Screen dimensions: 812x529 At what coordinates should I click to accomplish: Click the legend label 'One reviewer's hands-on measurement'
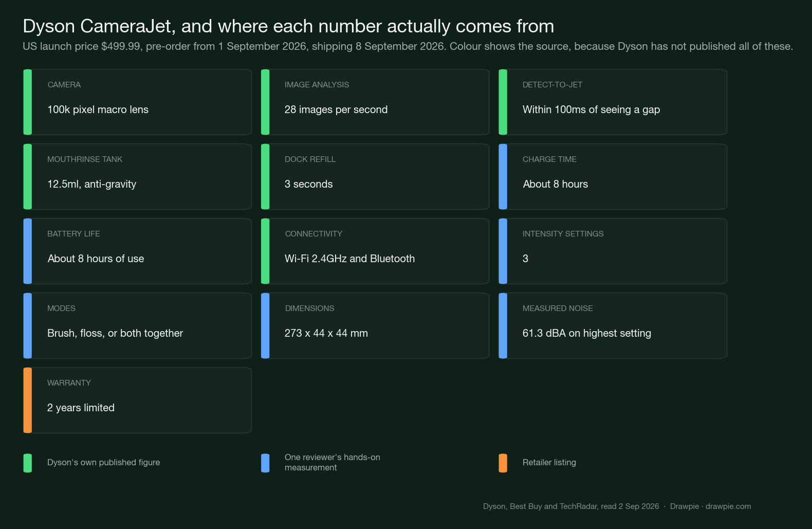point(333,463)
